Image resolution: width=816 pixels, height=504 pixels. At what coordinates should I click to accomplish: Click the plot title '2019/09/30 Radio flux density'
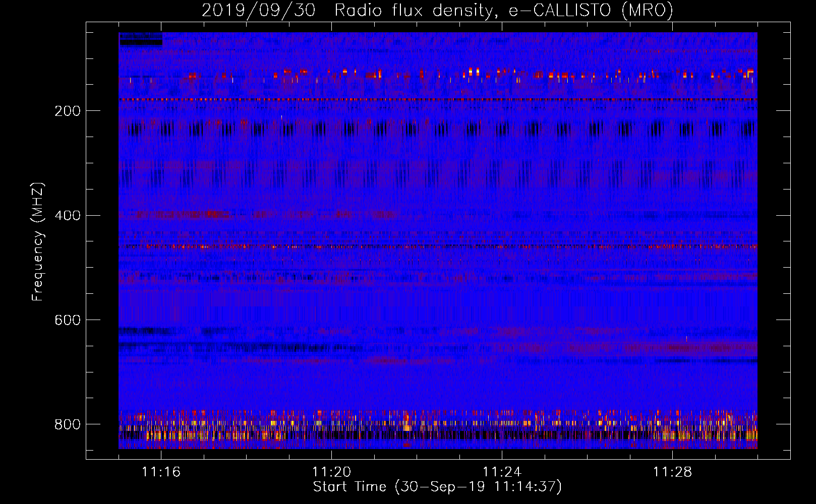coord(347,11)
